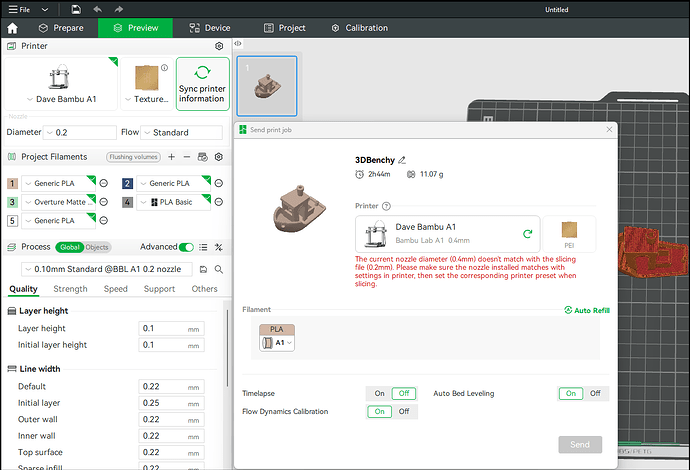Remove a filament with minus icon

187,157
